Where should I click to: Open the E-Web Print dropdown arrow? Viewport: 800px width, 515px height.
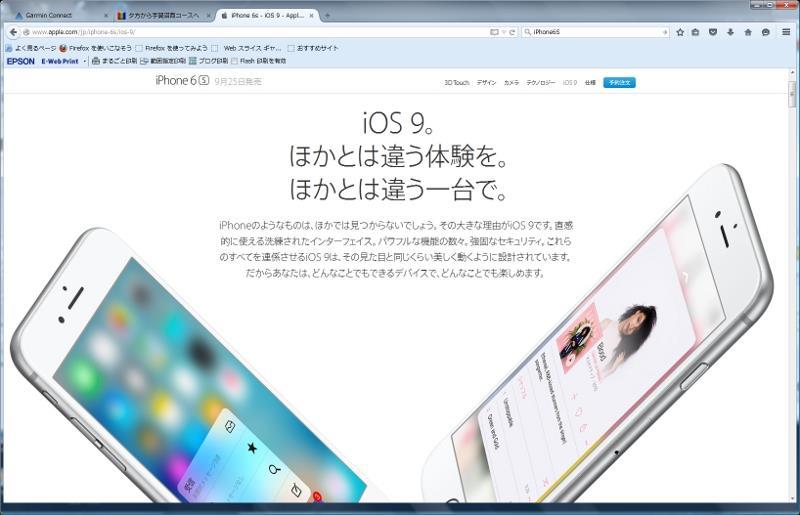pos(85,61)
